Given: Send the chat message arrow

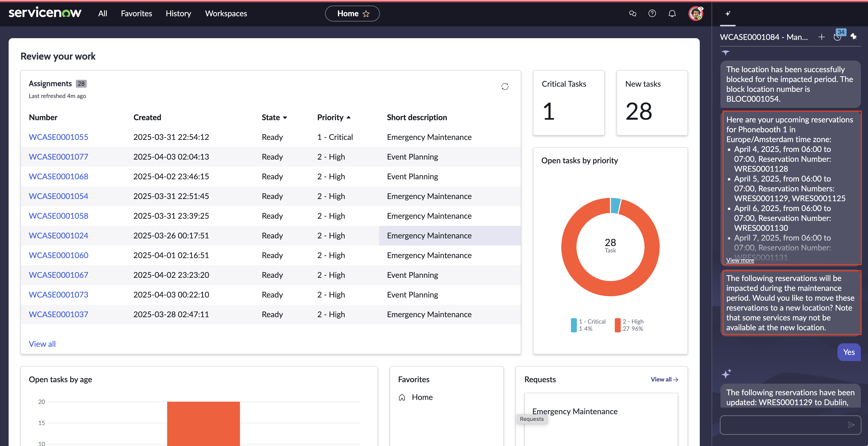Looking at the screenshot, I should click(851, 425).
